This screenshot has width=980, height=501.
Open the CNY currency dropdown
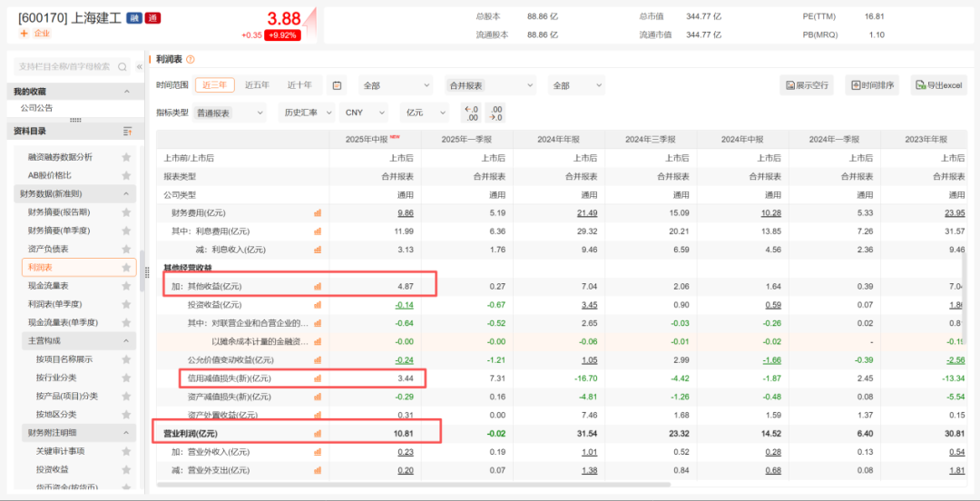pos(364,113)
